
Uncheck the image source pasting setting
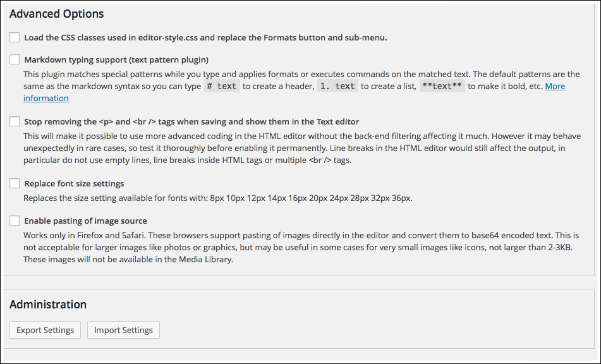(15, 220)
